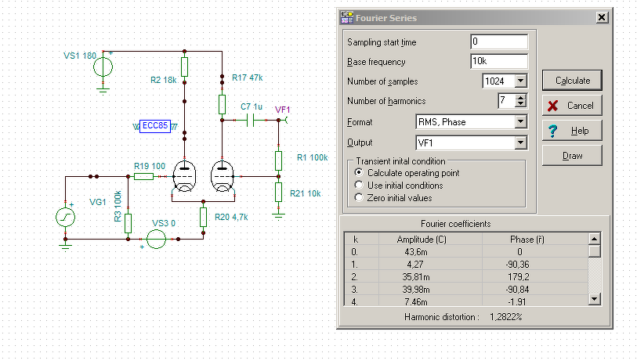Click the Amplitude (C) column header
The height and width of the screenshot is (364, 637).
pos(422,240)
